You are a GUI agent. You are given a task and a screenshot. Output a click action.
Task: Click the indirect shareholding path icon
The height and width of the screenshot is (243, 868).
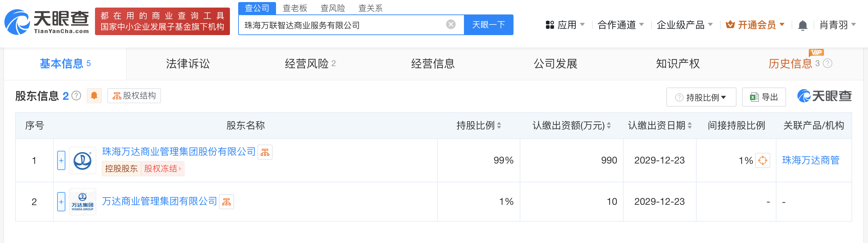pyautogui.click(x=763, y=160)
